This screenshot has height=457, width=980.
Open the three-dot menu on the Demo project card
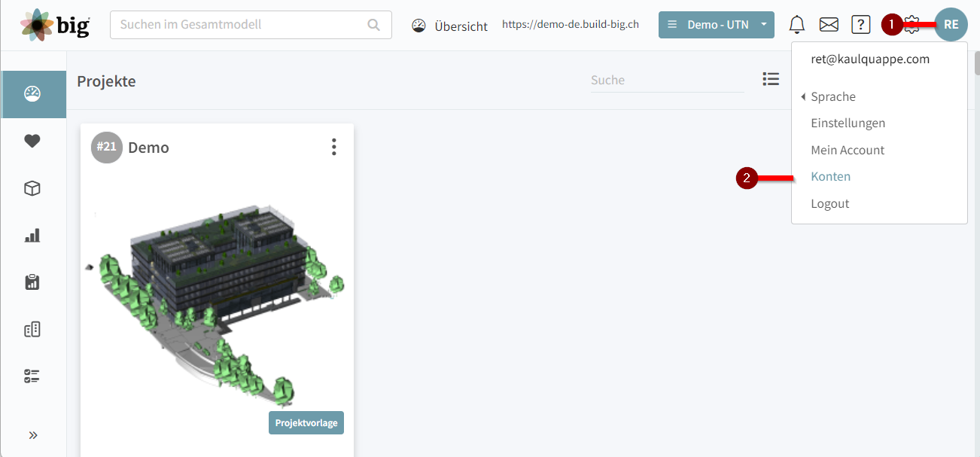tap(333, 147)
